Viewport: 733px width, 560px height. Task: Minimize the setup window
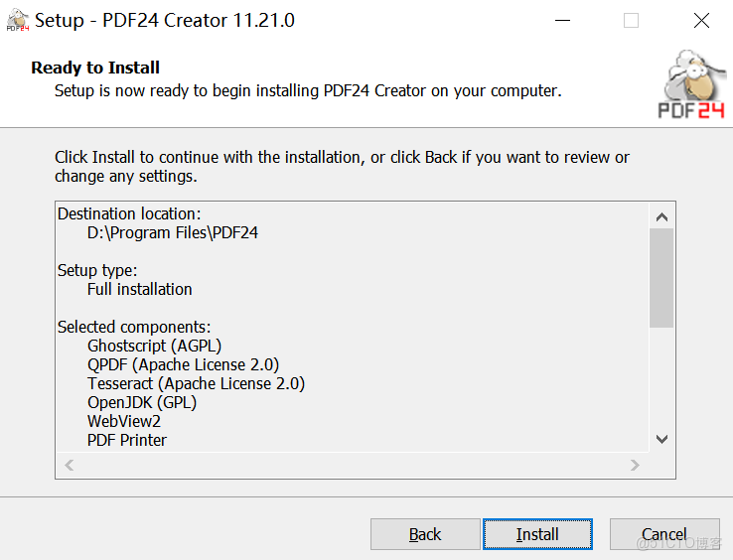(x=560, y=20)
